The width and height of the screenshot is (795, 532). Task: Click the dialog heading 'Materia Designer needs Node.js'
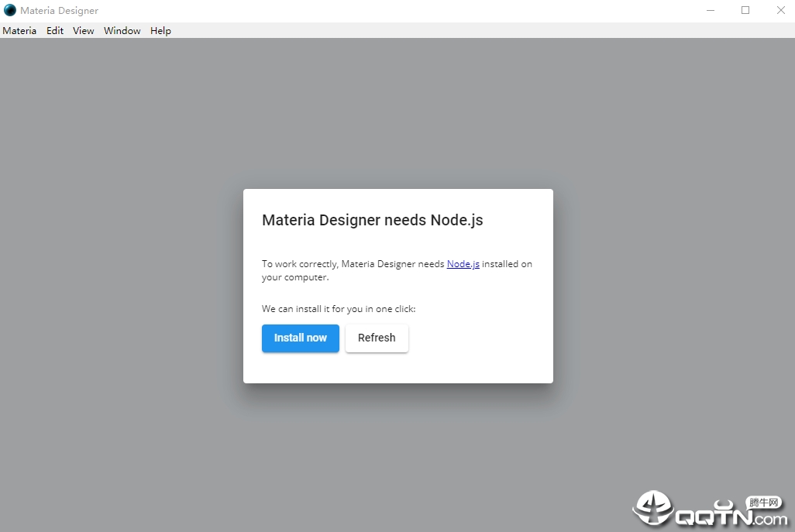coord(372,220)
